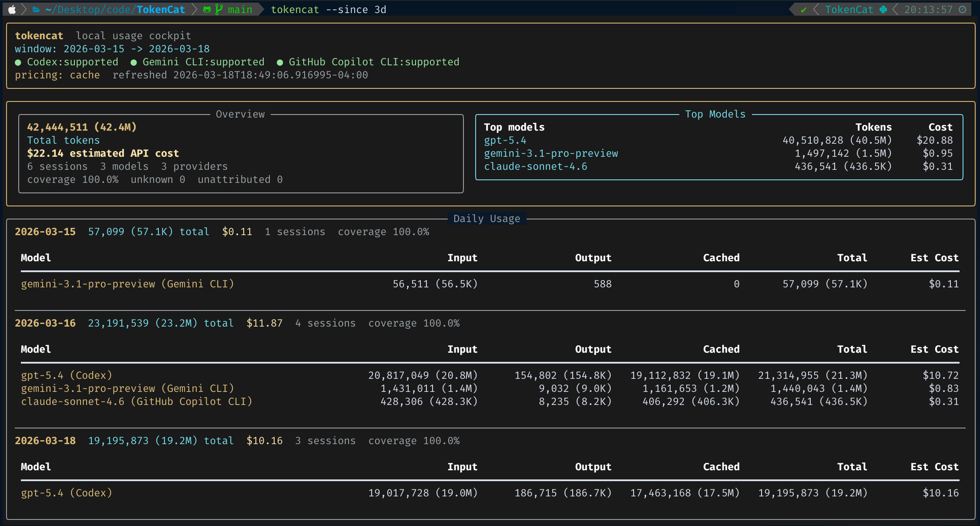Click the $10.72 estimated cost value
The image size is (980, 526).
click(x=941, y=375)
